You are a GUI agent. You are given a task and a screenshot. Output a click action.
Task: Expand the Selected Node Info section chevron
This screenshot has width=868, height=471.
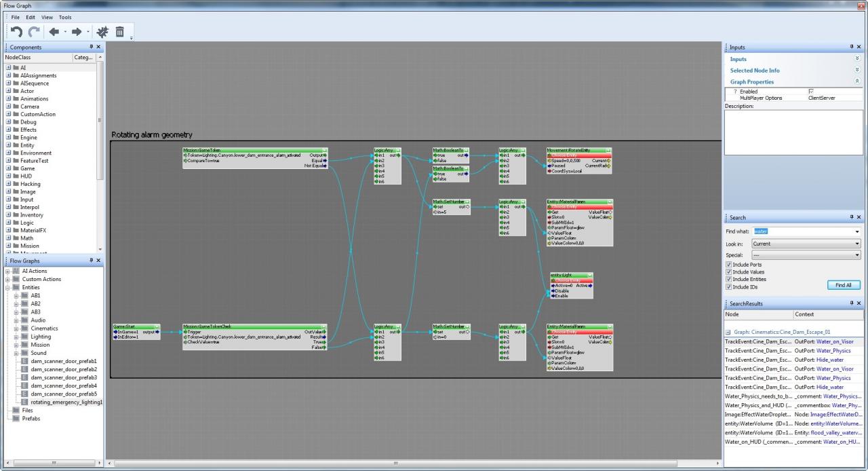point(857,70)
